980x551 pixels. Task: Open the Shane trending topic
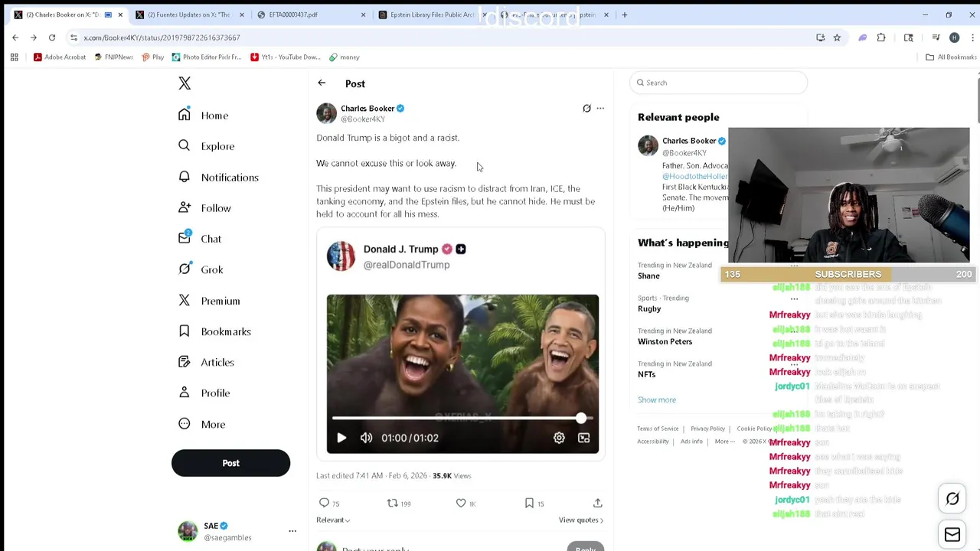point(648,275)
